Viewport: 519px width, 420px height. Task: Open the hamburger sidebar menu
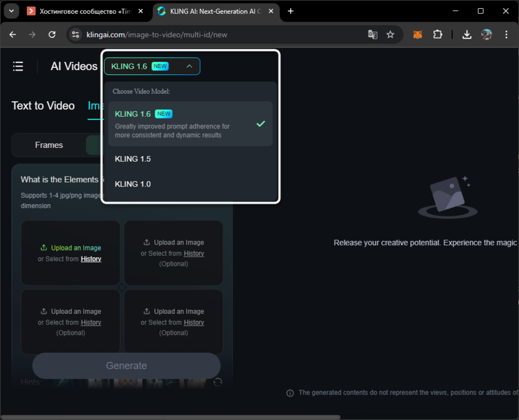[18, 66]
